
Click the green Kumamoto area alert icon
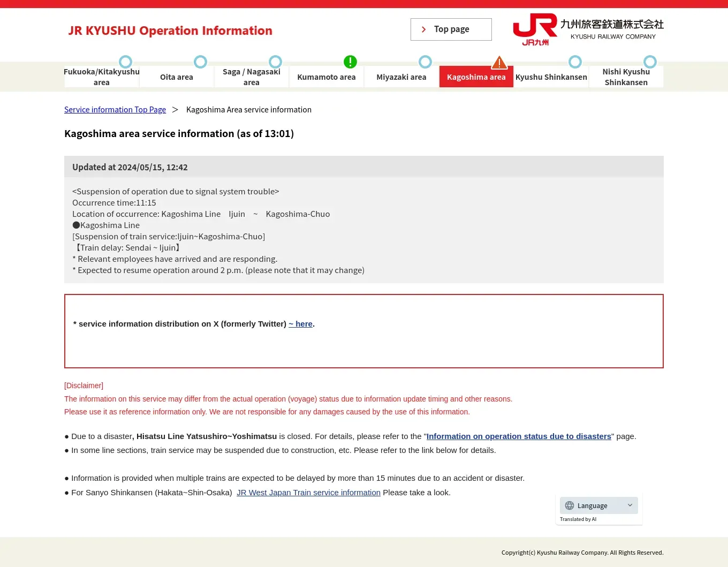(350, 62)
